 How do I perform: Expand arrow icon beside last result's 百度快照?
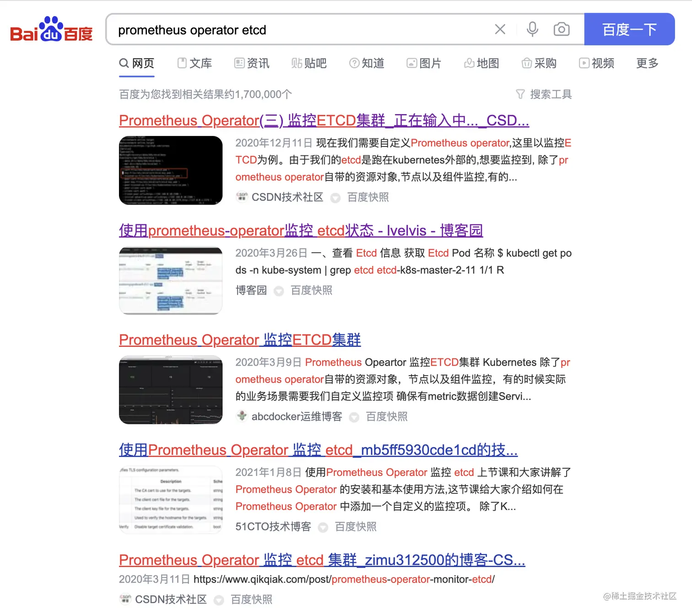[x=219, y=600]
